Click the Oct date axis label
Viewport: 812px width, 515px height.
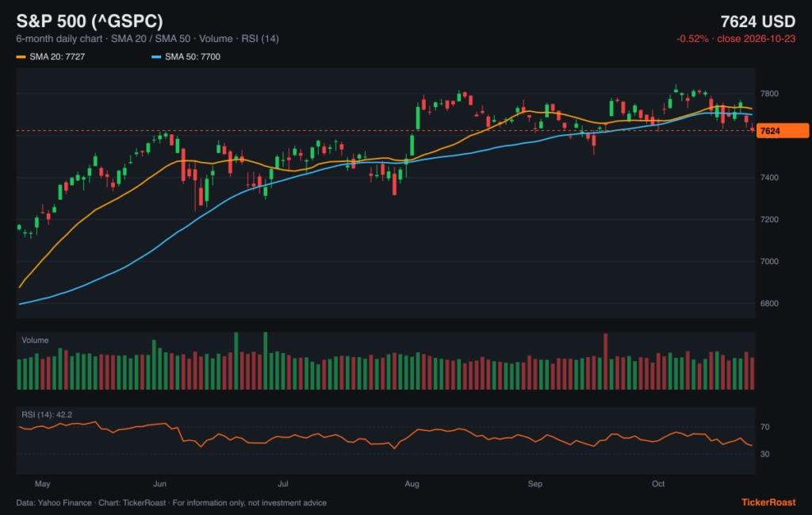click(x=658, y=484)
